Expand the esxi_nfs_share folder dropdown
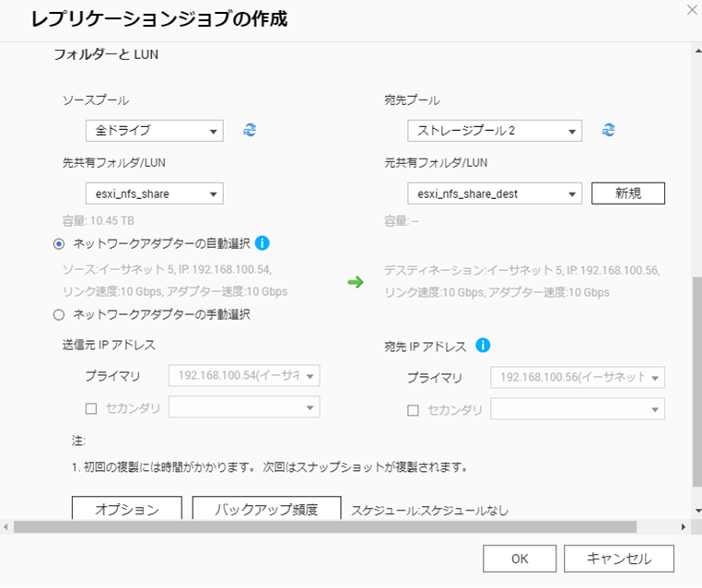Viewport: 702px width, 588px height. pyautogui.click(x=154, y=194)
